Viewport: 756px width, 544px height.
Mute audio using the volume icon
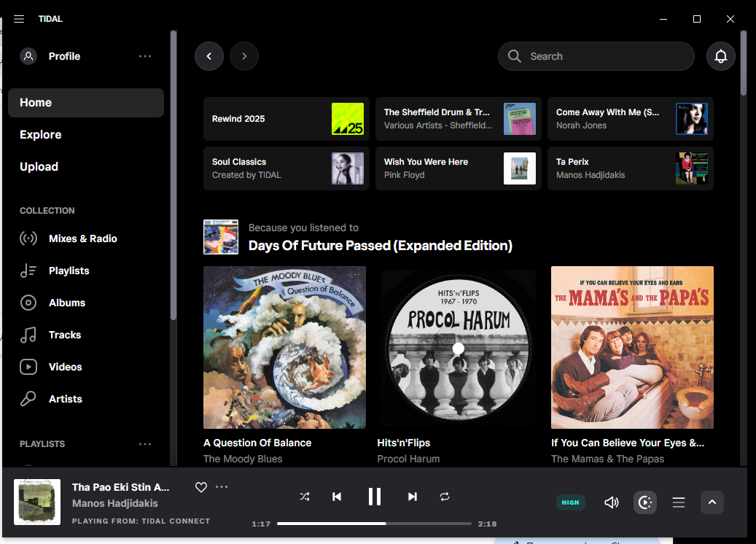click(611, 502)
